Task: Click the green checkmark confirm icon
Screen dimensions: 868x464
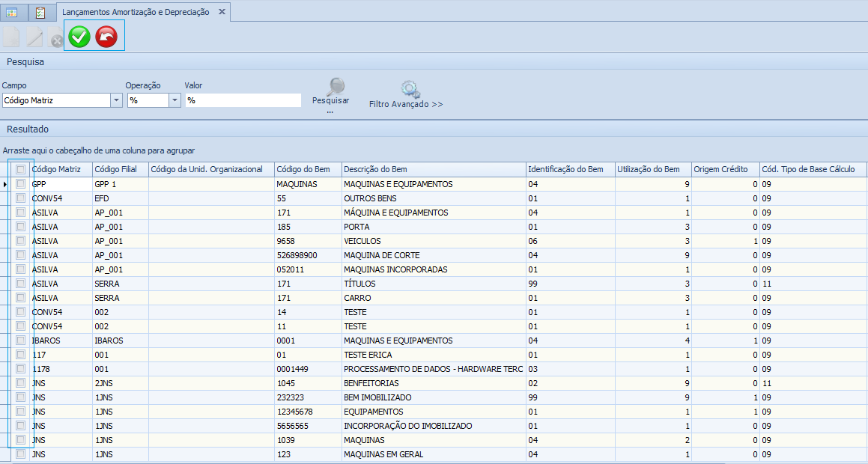Action: pyautogui.click(x=79, y=36)
